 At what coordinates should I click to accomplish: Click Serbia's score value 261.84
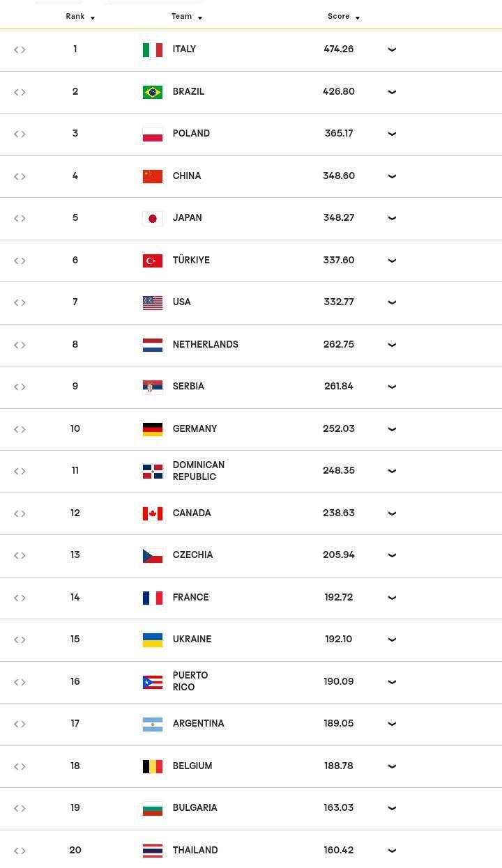(339, 387)
